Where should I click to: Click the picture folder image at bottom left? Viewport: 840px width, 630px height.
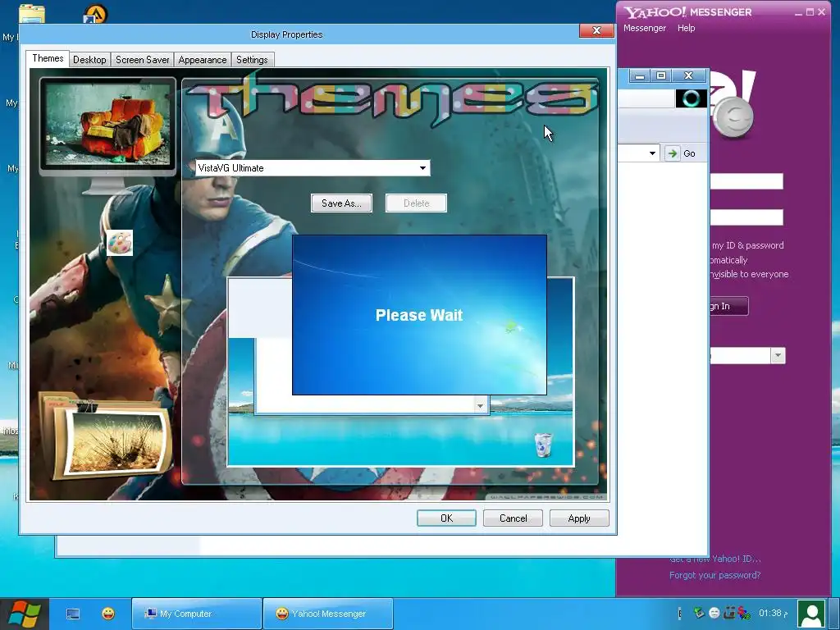click(107, 436)
